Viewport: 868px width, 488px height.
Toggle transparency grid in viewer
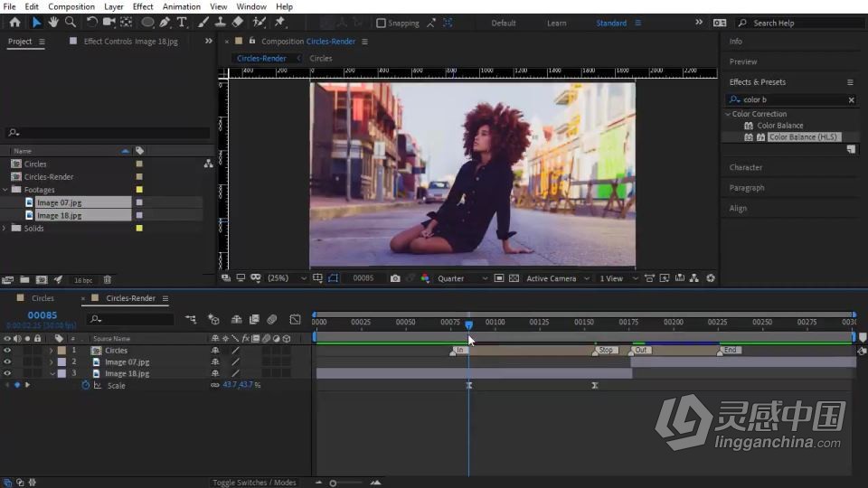[514, 278]
